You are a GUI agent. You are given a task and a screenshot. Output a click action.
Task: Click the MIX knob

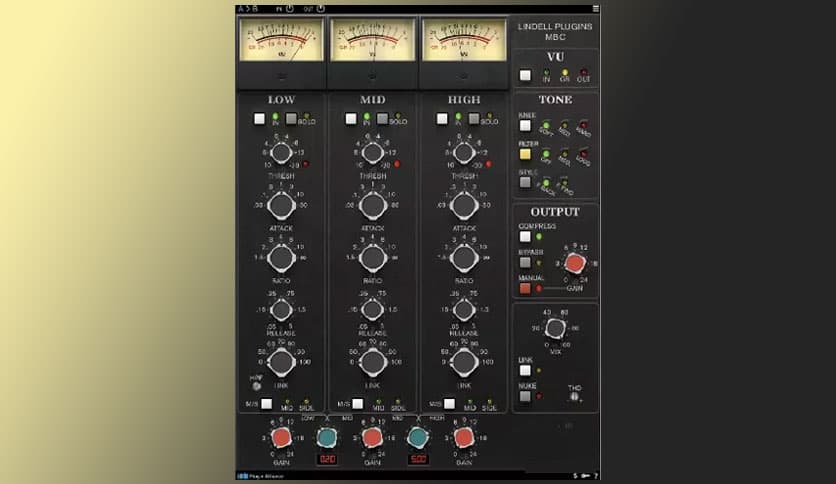pyautogui.click(x=555, y=328)
